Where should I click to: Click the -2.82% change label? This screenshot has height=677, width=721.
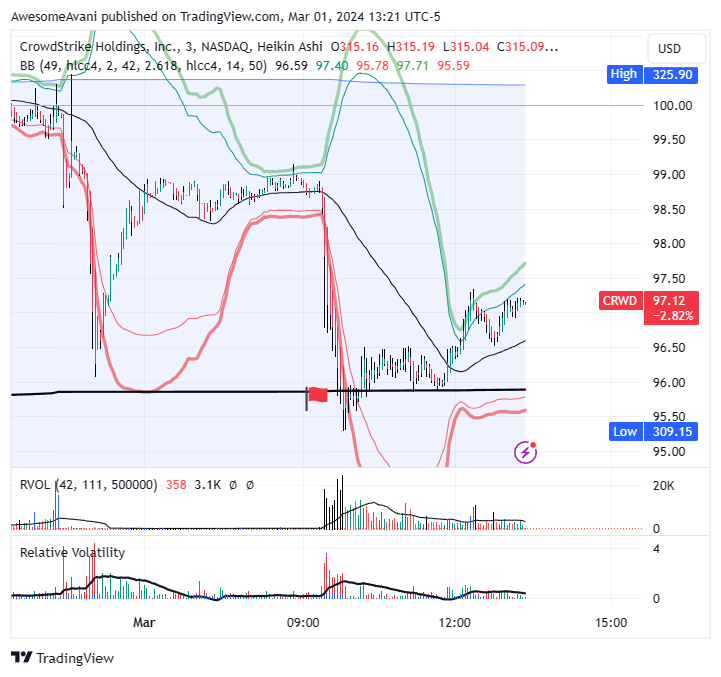point(673,316)
